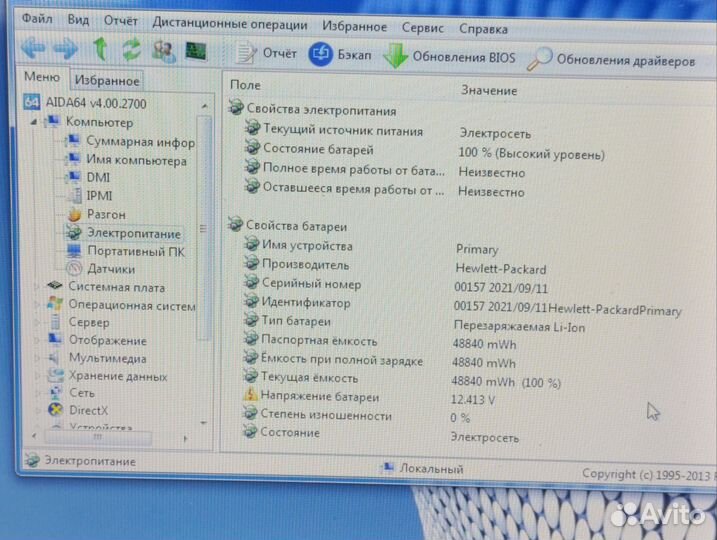
Task: Select Суммарная информация in tree
Action: pyautogui.click(x=130, y=141)
